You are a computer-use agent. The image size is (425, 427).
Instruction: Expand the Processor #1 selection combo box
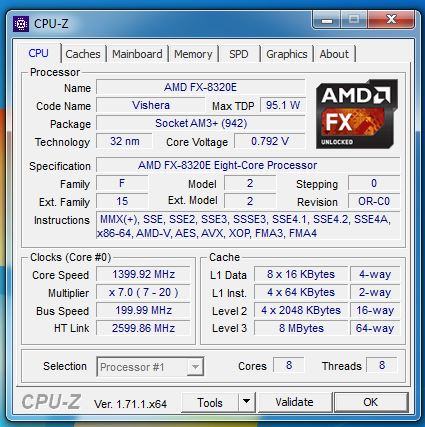(x=150, y=367)
